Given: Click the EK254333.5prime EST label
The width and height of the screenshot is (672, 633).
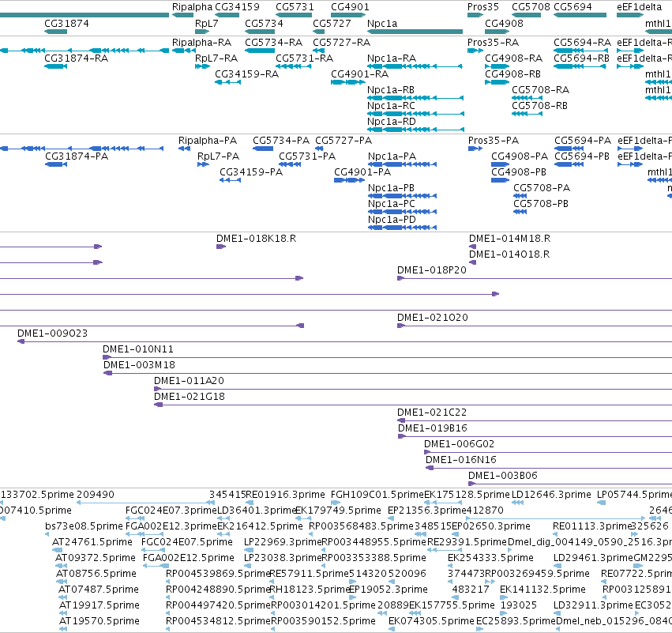Looking at the screenshot, I should (x=490, y=558).
